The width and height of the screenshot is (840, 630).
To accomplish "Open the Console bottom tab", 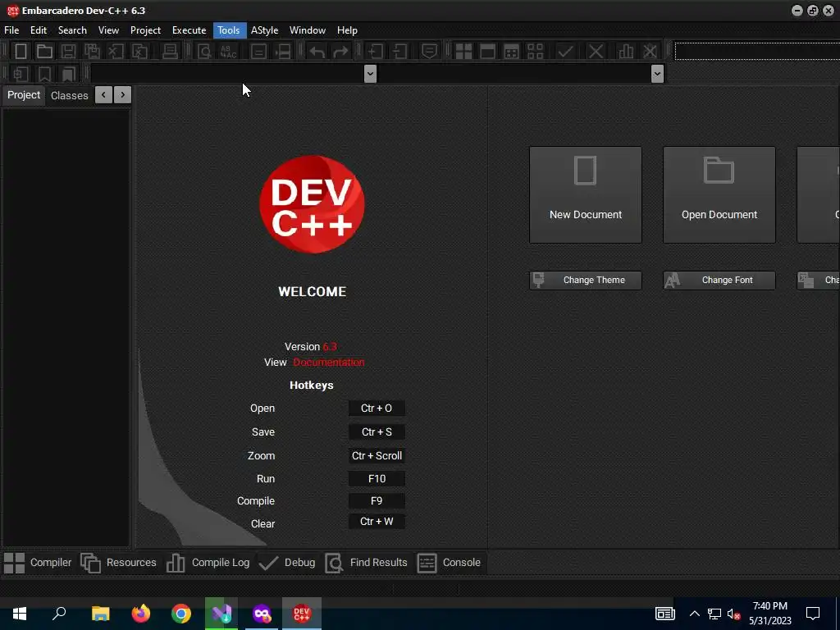I will pos(449,563).
